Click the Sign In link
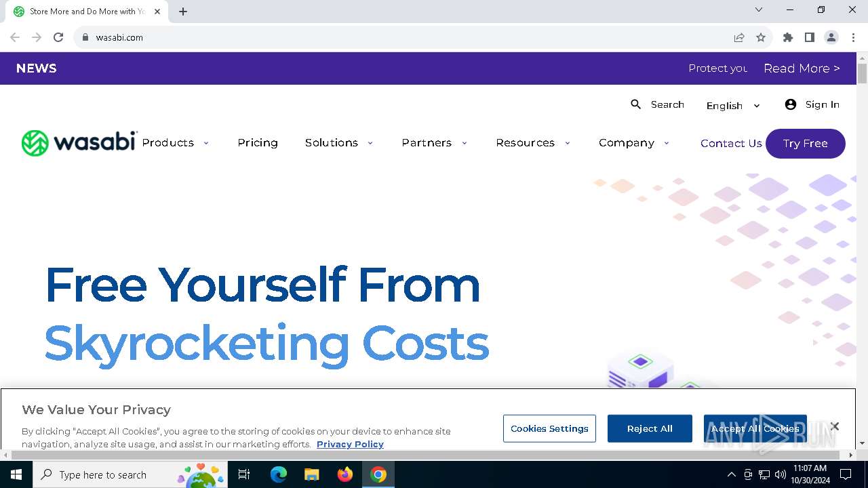This screenshot has height=488, width=868. coord(823,104)
